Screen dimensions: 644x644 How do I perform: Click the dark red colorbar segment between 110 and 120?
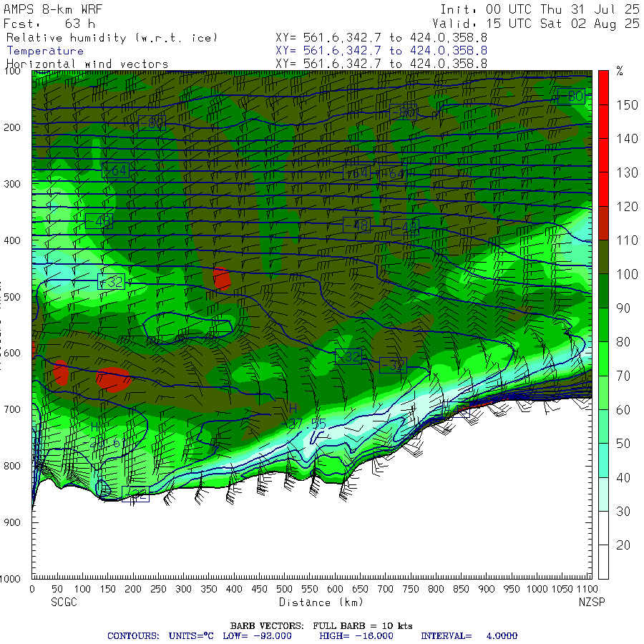[603, 223]
